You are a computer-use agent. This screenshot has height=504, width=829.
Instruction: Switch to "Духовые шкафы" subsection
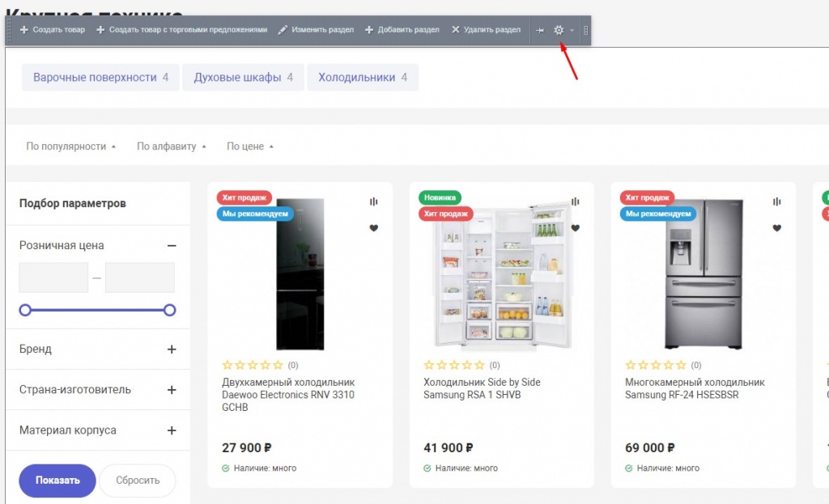pyautogui.click(x=243, y=77)
